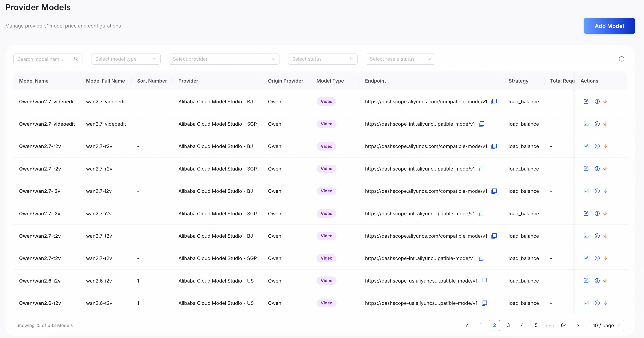This screenshot has width=644, height=338.
Task: Click the previous page arrow
Action: pos(467,325)
